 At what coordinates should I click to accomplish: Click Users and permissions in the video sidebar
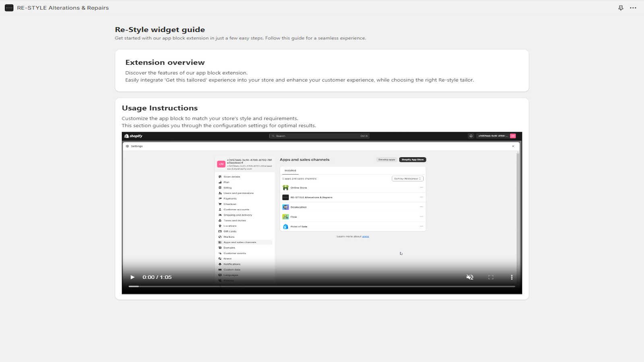click(x=238, y=193)
